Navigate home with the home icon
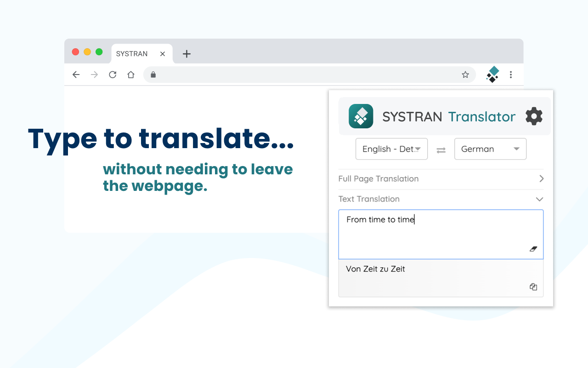 coord(131,74)
